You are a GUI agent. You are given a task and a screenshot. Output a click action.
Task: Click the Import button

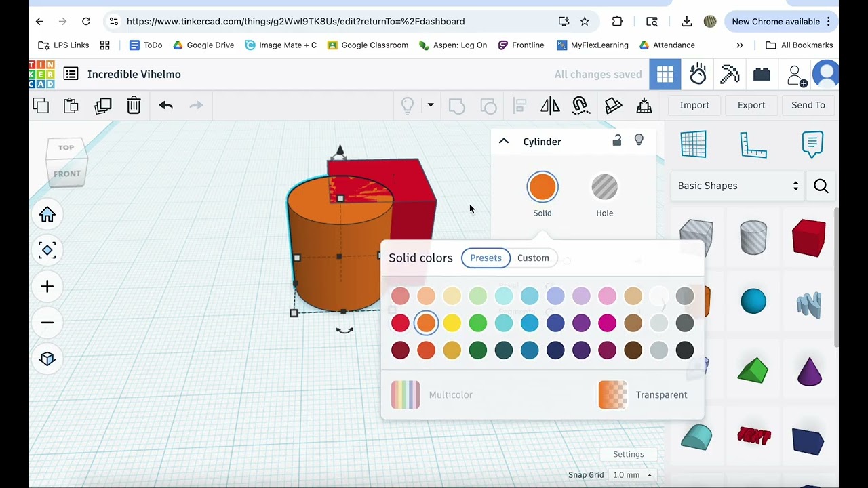694,105
